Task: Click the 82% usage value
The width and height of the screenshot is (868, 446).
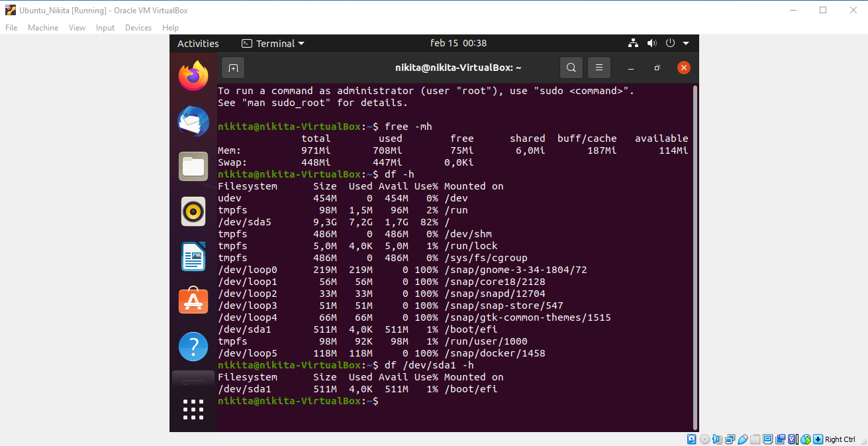Action: [429, 222]
